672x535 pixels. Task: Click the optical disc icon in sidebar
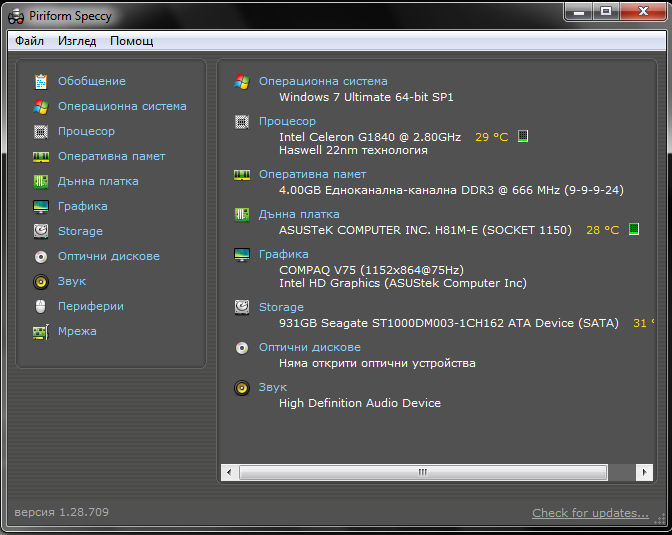click(x=41, y=256)
